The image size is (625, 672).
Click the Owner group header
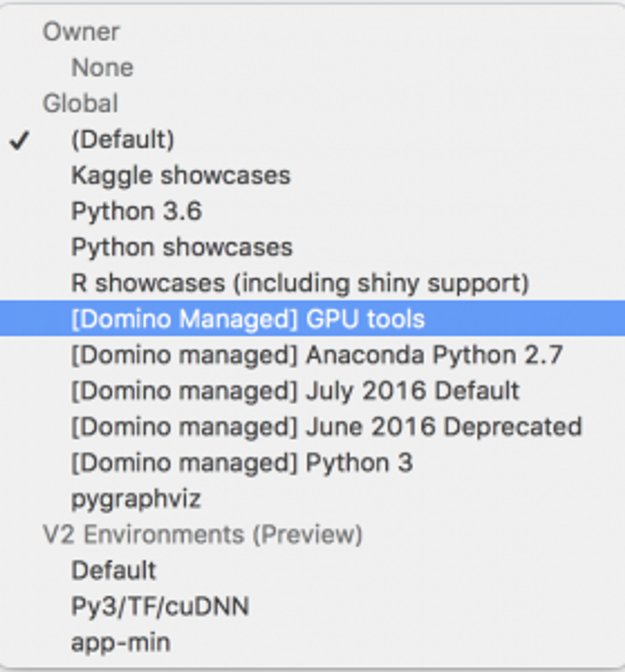81,32
